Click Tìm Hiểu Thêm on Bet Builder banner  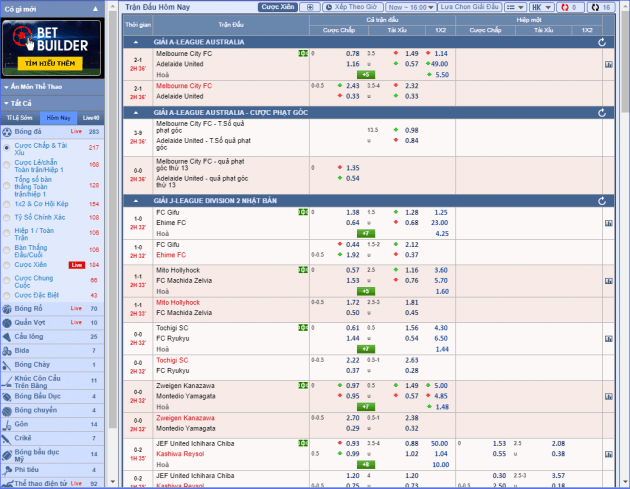pos(50,63)
